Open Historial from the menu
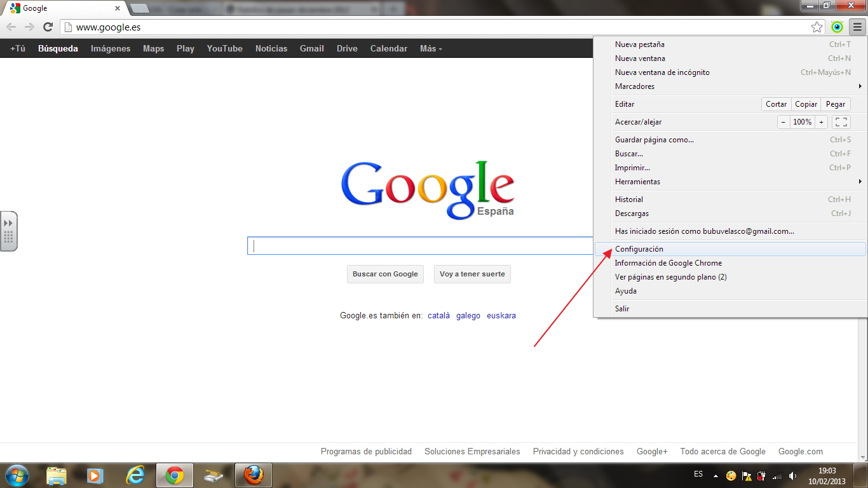The image size is (868, 488). pyautogui.click(x=730, y=200)
